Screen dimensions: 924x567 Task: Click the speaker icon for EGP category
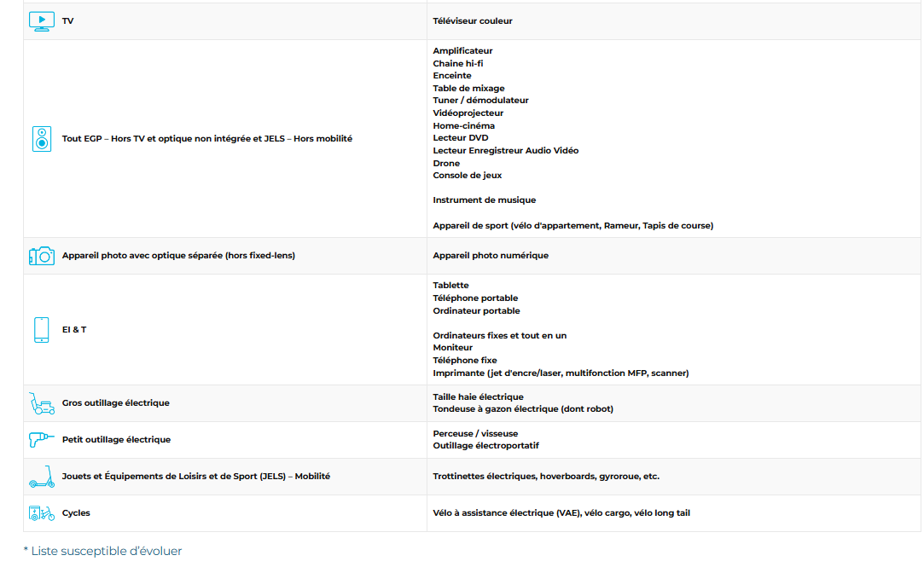(42, 139)
